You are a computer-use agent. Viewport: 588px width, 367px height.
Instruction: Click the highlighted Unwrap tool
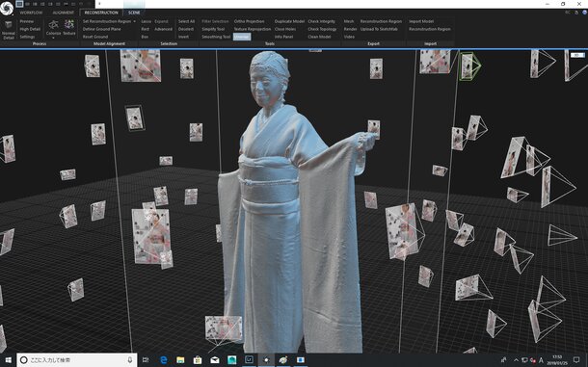242,37
